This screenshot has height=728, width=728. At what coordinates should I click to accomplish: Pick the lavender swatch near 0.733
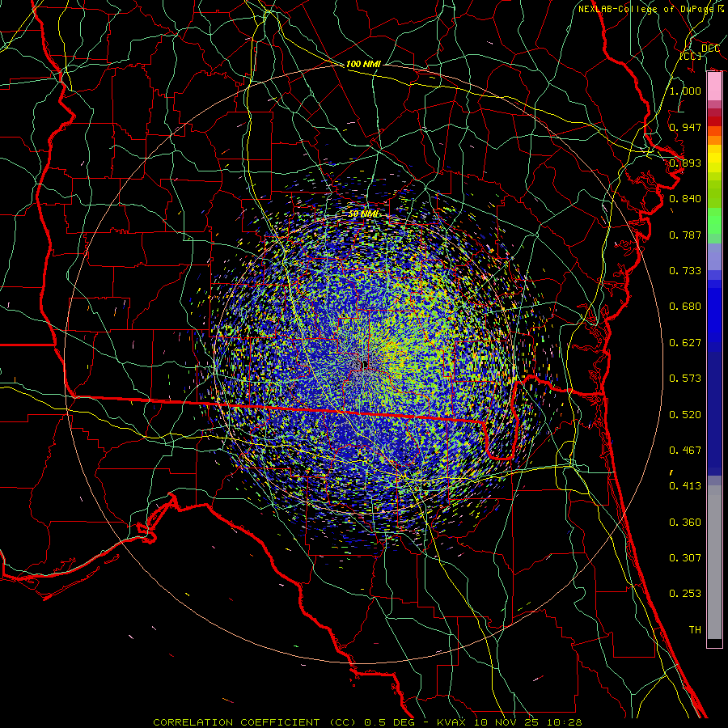[x=714, y=257]
